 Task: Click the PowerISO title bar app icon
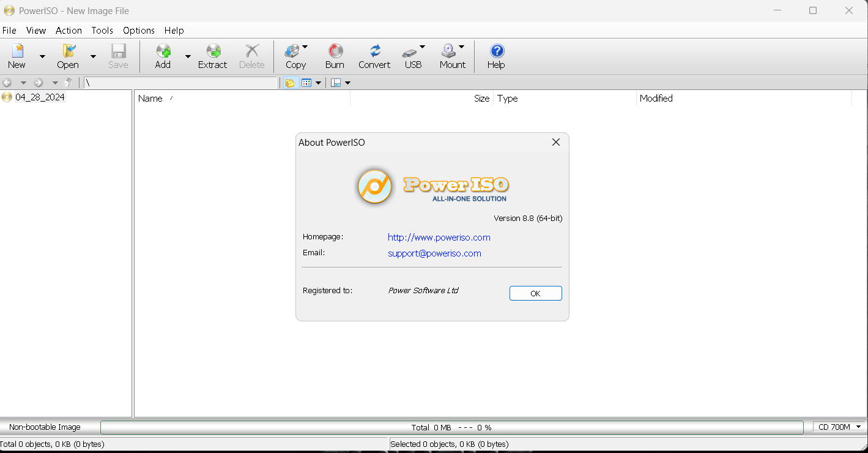click(9, 10)
